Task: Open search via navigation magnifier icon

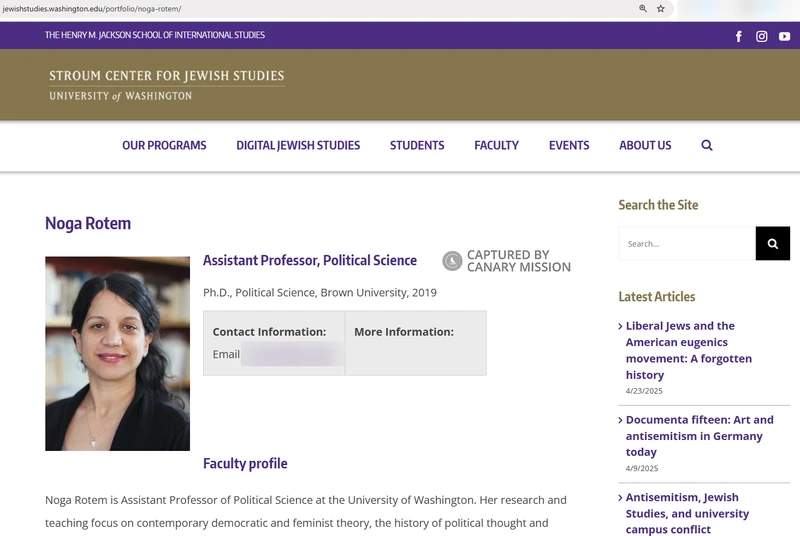Action: [707, 145]
